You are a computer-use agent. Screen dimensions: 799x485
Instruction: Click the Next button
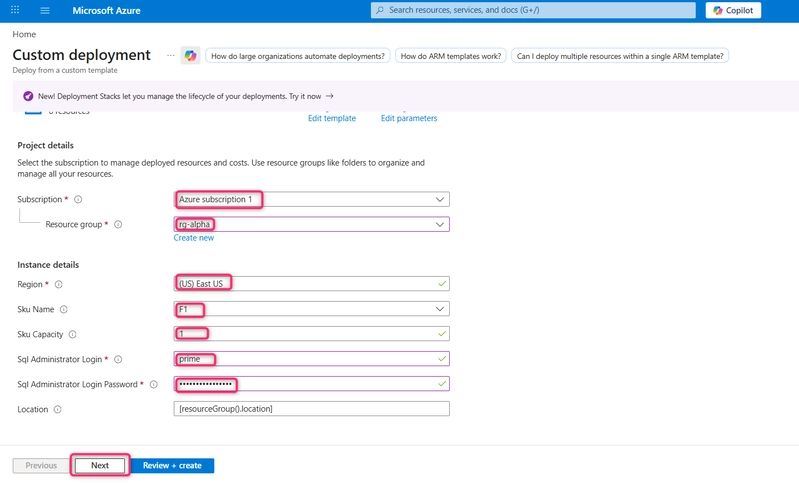[x=100, y=465]
